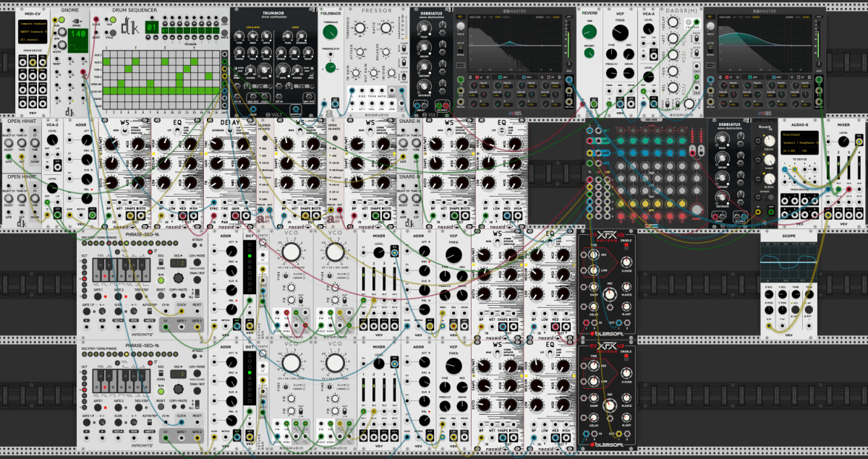
Task: Click COPY on the Drum Sequencer
Action: pos(225,20)
